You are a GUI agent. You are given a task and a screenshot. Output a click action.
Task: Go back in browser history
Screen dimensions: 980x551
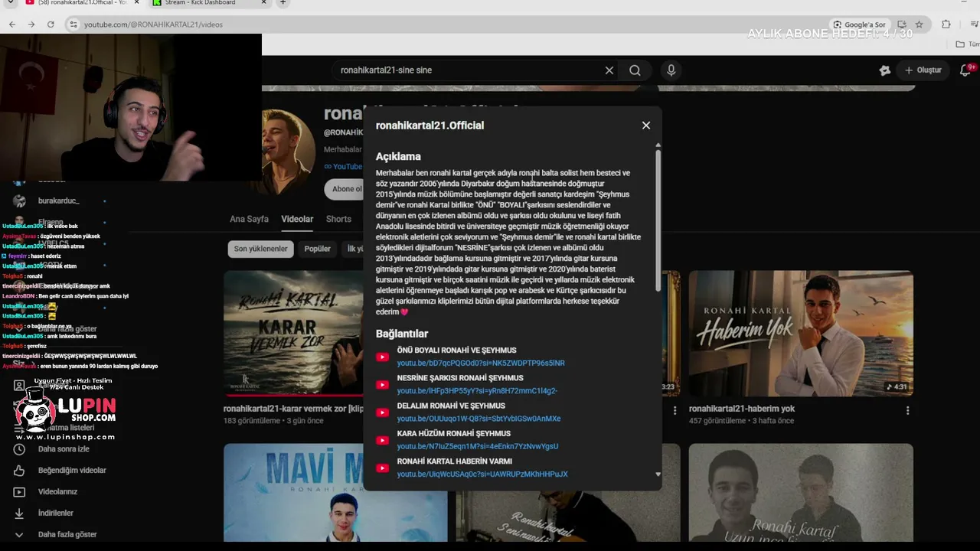pos(12,24)
